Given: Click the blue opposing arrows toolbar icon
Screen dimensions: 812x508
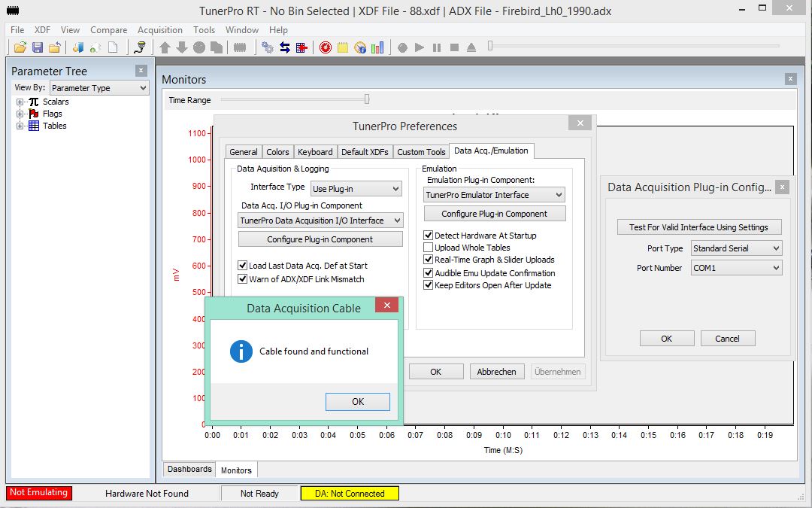Looking at the screenshot, I should point(285,47).
